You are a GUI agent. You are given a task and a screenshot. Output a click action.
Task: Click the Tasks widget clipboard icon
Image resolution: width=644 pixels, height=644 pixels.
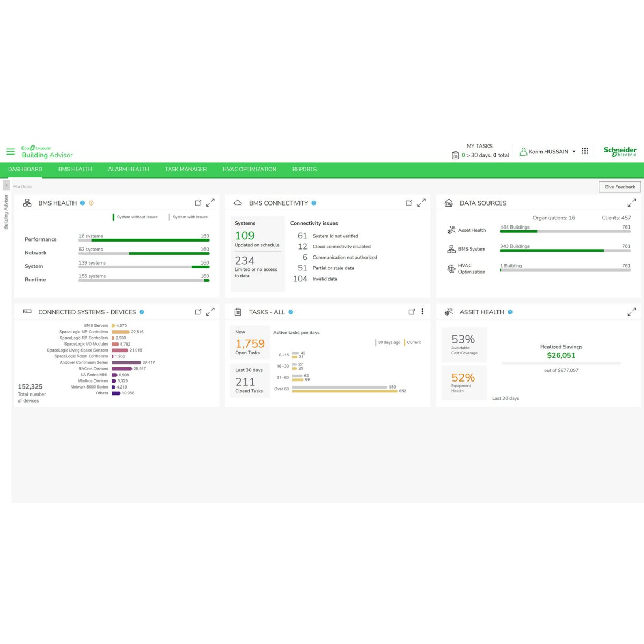point(238,312)
